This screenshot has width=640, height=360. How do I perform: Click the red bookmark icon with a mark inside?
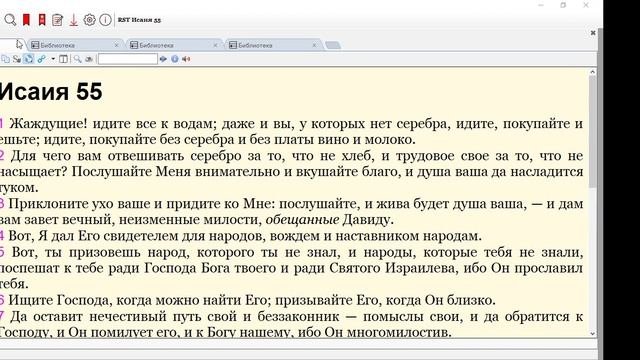coord(42,20)
